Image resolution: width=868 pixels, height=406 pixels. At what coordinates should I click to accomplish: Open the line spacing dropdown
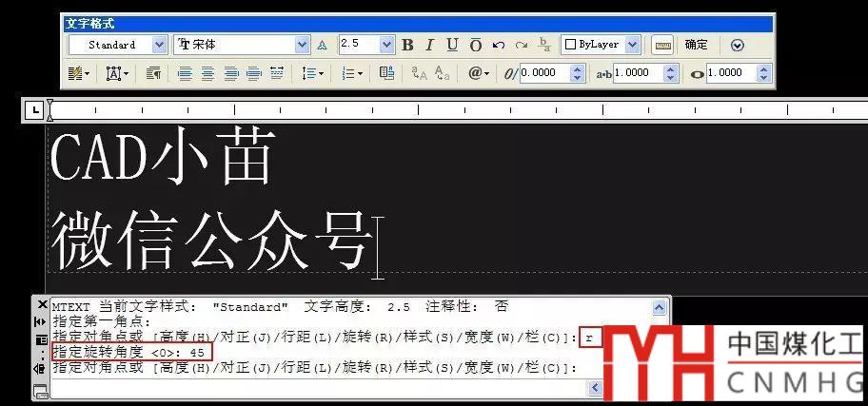313,73
